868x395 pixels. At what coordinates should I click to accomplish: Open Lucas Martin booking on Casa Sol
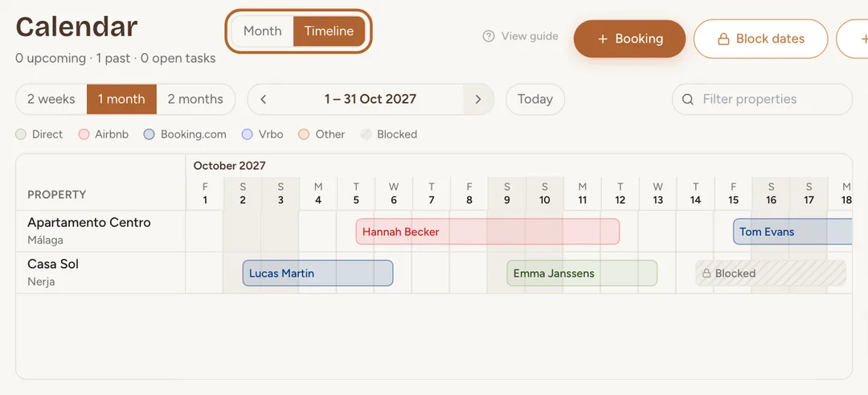click(x=317, y=273)
